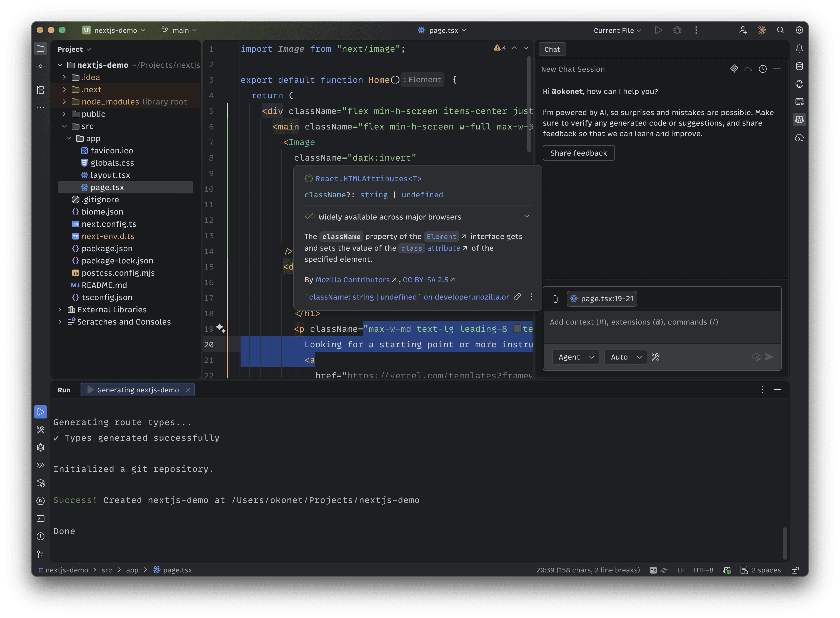Expand the public folder

[x=64, y=114]
